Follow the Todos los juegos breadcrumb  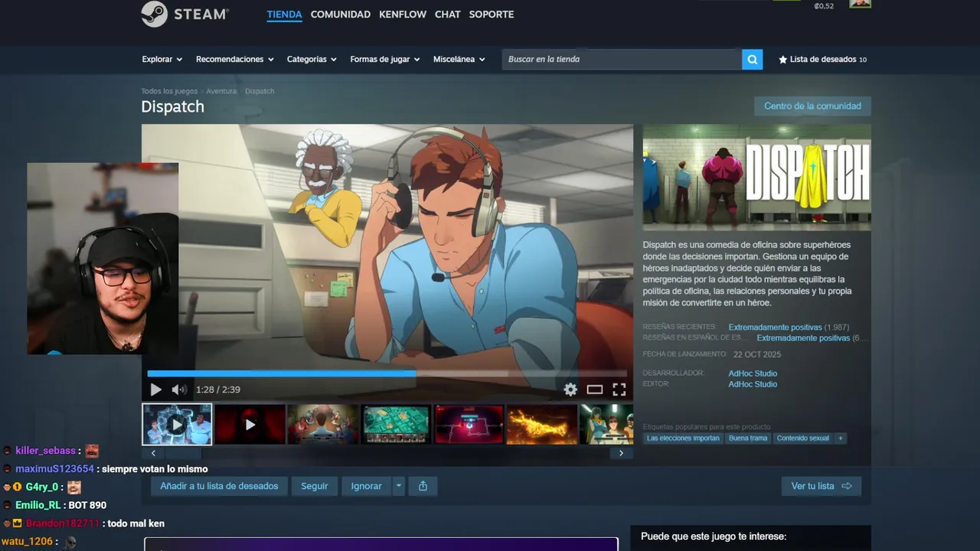(x=169, y=91)
